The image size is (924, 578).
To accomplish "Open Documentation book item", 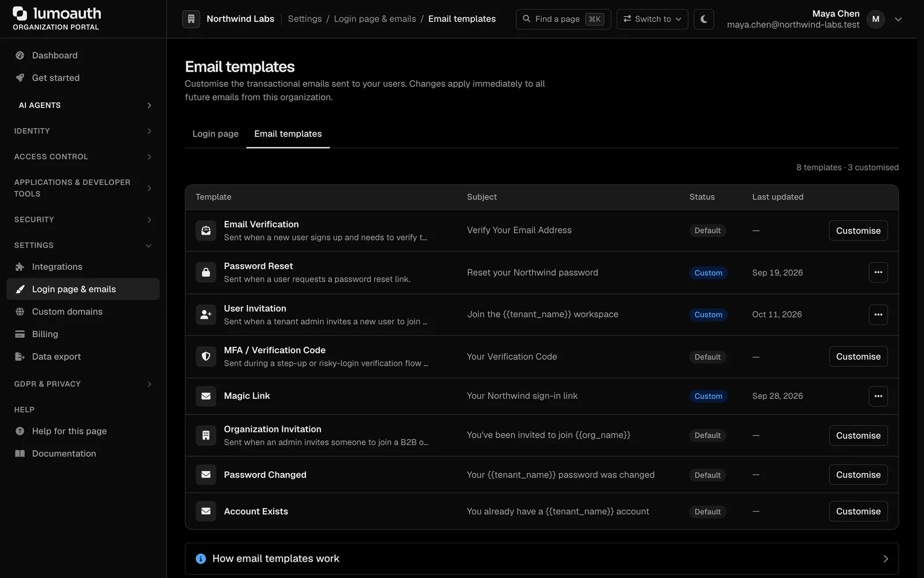I will click(83, 454).
